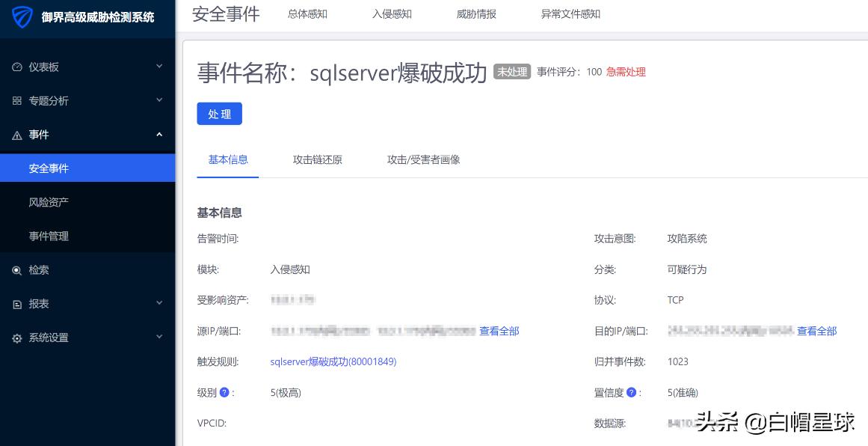Open the sqlserver爆破成功(80001849) rule link
This screenshot has width=868, height=446.
(x=333, y=361)
